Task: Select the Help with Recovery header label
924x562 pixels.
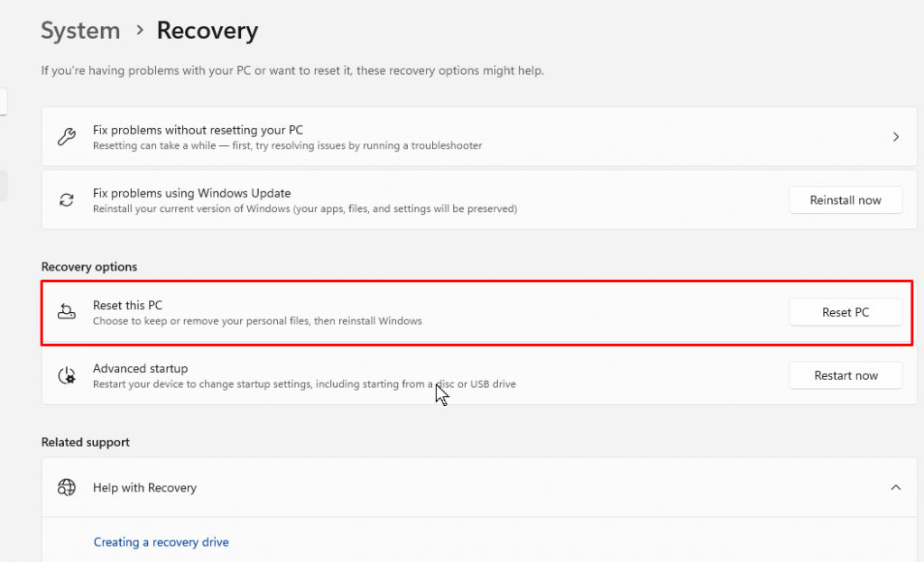Action: coord(144,488)
